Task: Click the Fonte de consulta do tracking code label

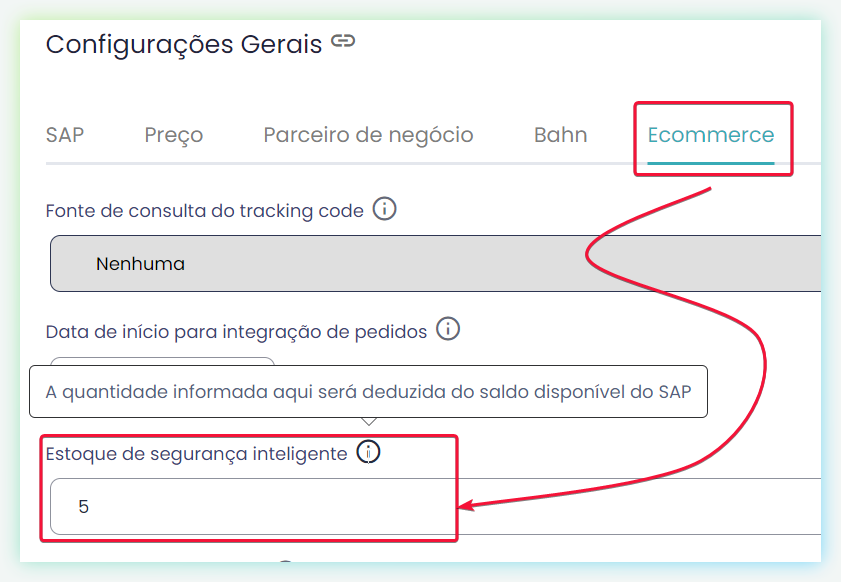Action: (205, 211)
